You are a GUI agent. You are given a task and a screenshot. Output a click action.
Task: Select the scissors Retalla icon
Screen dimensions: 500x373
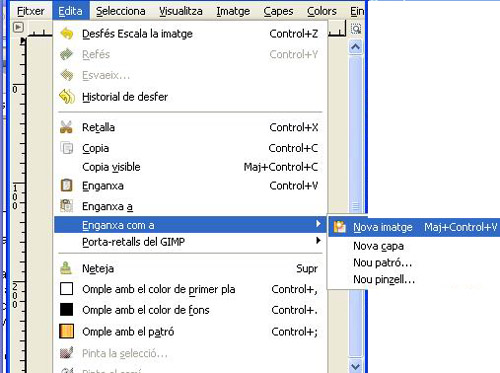point(66,127)
